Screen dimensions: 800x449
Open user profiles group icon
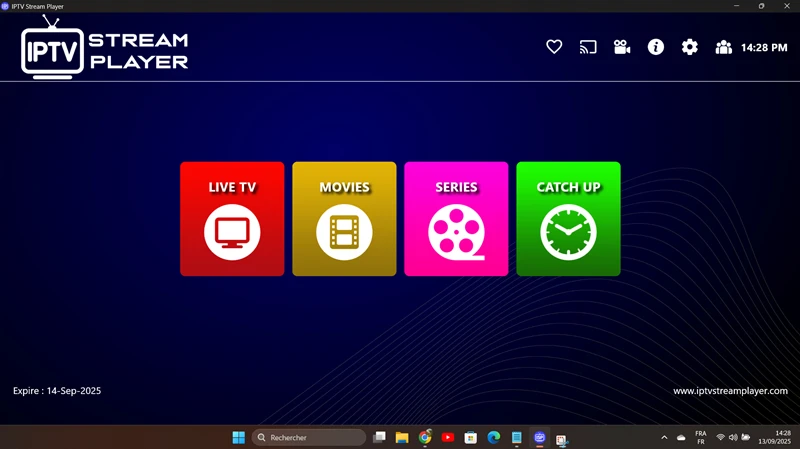coord(723,47)
